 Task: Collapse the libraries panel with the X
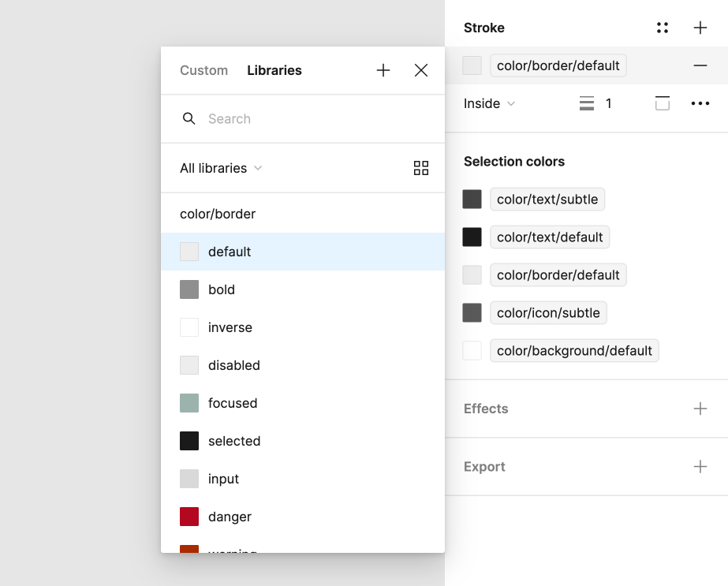(421, 70)
